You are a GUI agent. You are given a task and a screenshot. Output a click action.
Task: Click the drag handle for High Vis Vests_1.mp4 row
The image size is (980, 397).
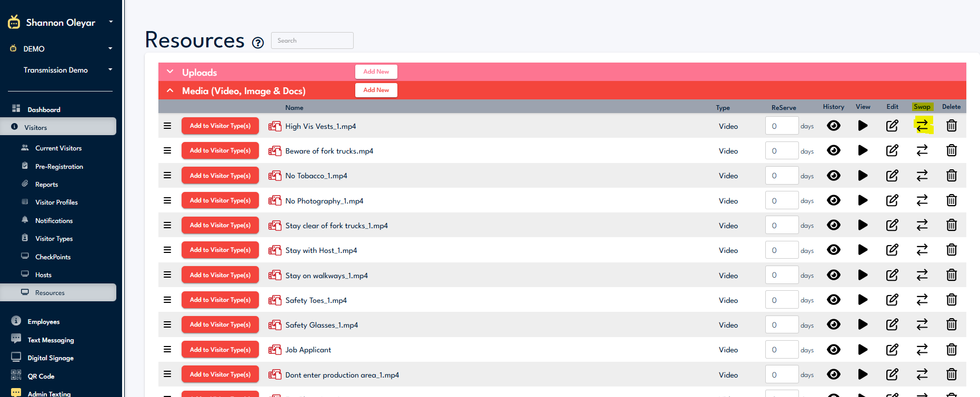coord(167,126)
